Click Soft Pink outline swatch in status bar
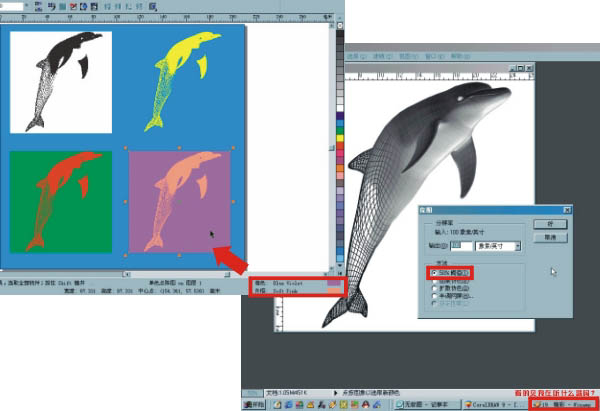The height and width of the screenshot is (411, 600). point(334,291)
